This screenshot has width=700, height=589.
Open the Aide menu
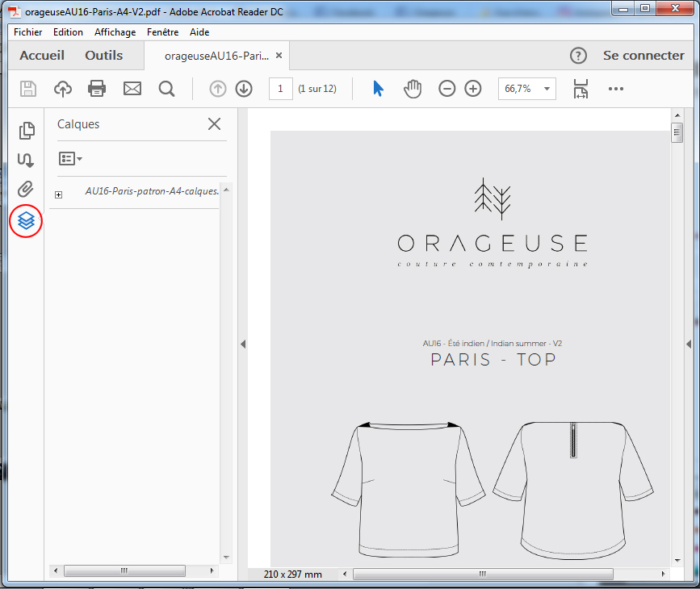coord(199,32)
